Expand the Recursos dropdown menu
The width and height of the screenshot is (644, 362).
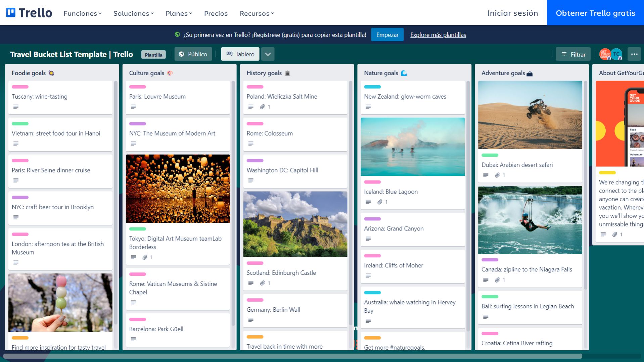pyautogui.click(x=257, y=13)
